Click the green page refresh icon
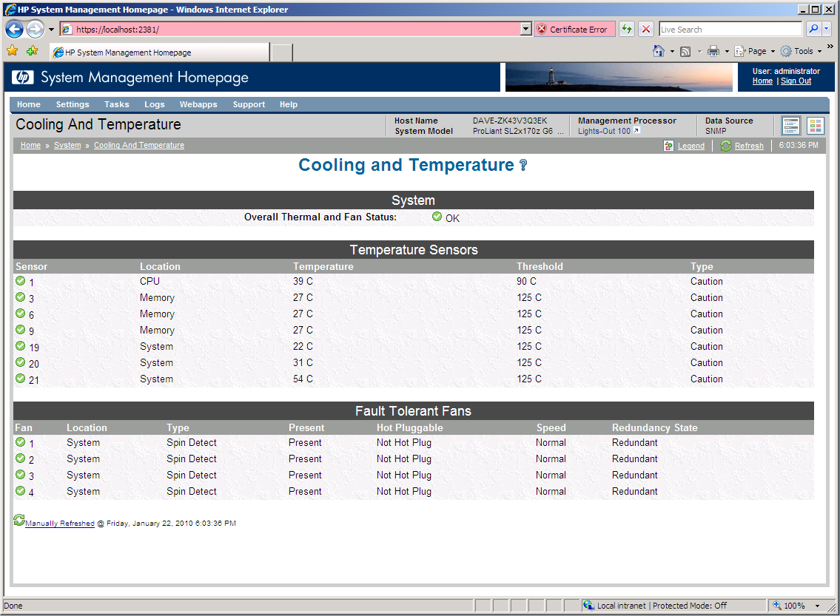 click(x=626, y=30)
